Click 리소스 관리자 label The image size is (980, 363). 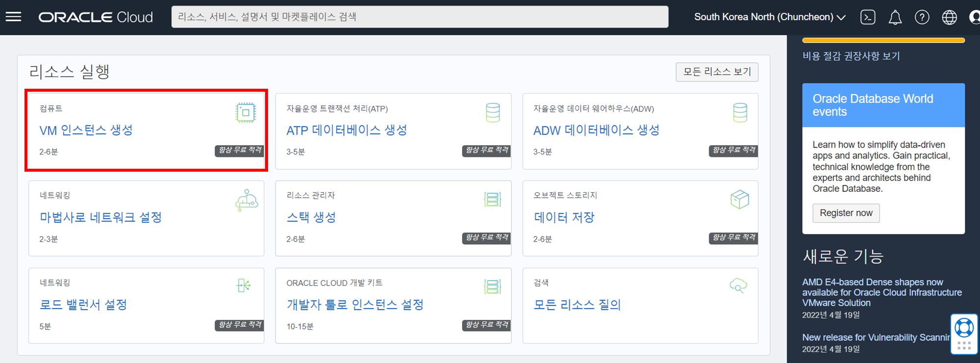311,195
